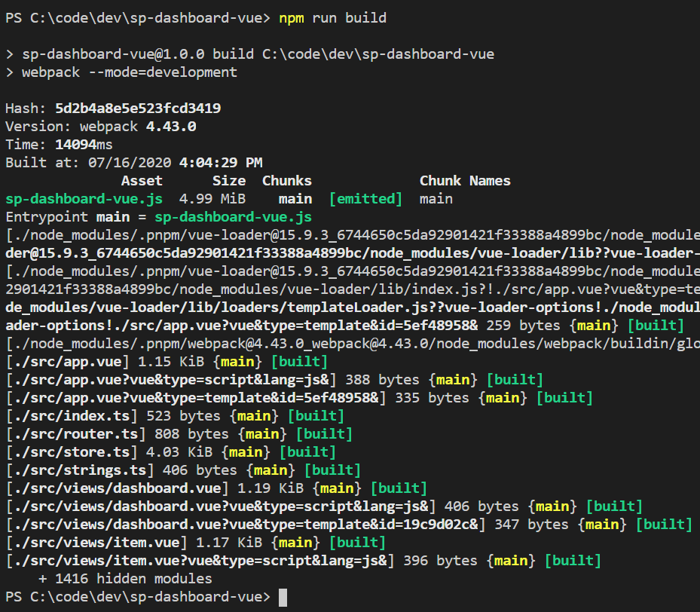
Task: Click the date 07/16/2020 in Built at line
Action: pos(130,163)
